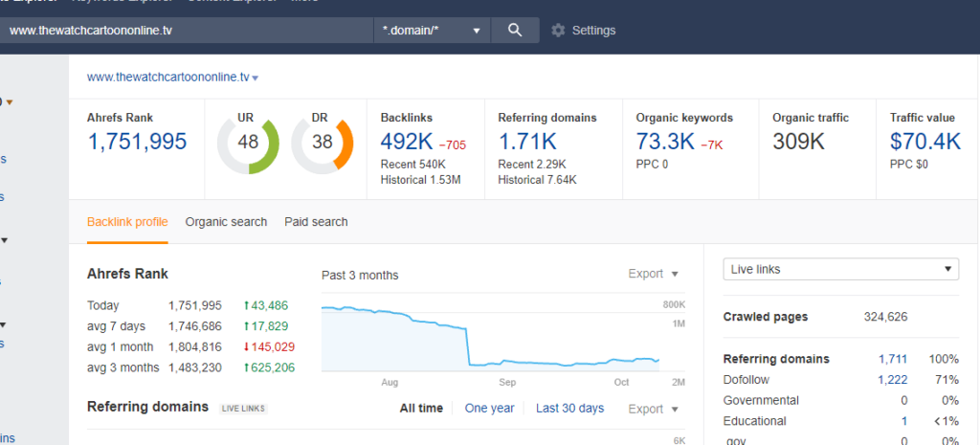Click the LIVE LINKS badge
Image resolution: width=980 pixels, height=445 pixels.
point(244,409)
